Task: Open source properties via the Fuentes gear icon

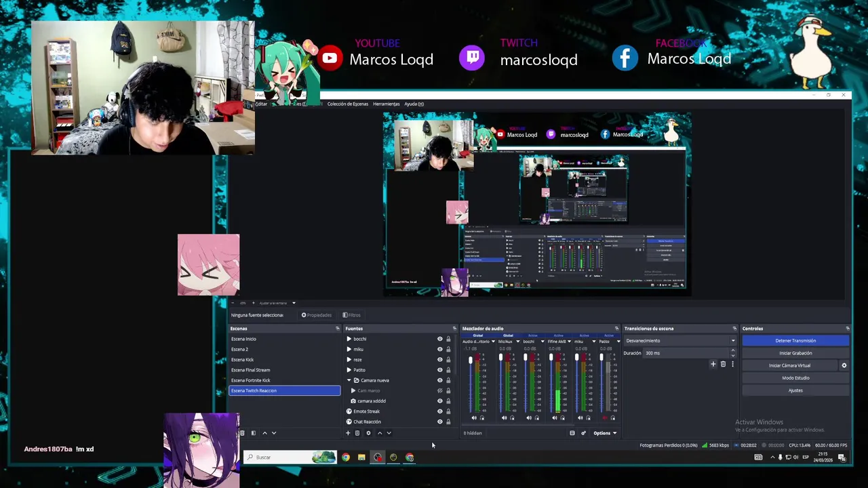Action: pyautogui.click(x=368, y=433)
